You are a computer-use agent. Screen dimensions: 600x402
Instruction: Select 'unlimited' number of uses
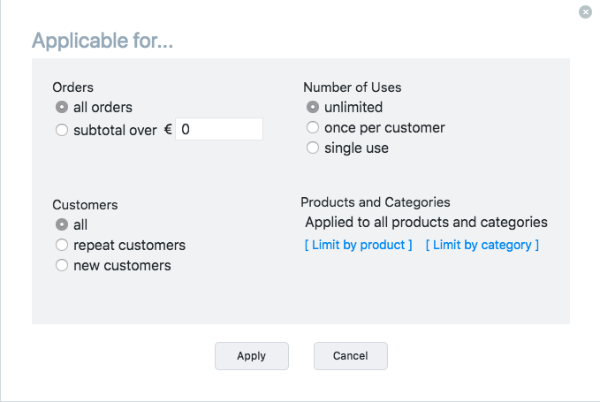[313, 107]
